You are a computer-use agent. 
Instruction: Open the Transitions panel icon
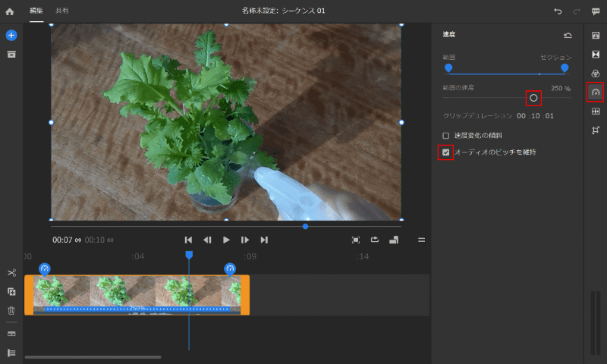pyautogui.click(x=596, y=55)
